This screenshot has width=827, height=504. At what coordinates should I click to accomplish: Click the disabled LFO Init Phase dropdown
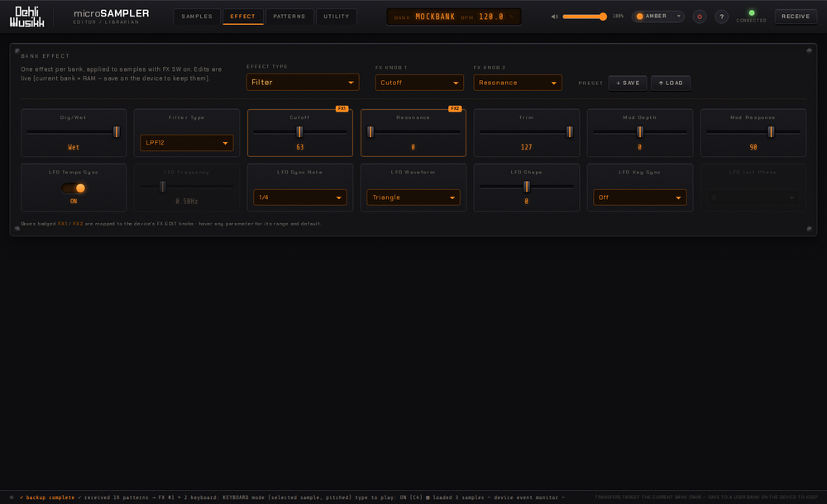753,197
